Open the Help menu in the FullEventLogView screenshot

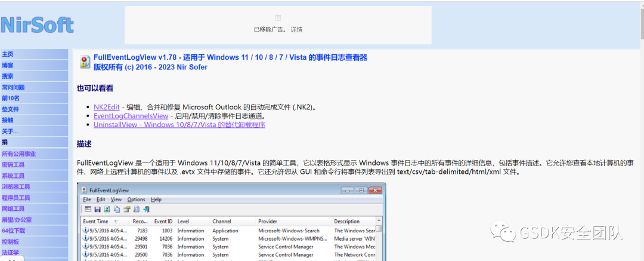tap(156, 199)
